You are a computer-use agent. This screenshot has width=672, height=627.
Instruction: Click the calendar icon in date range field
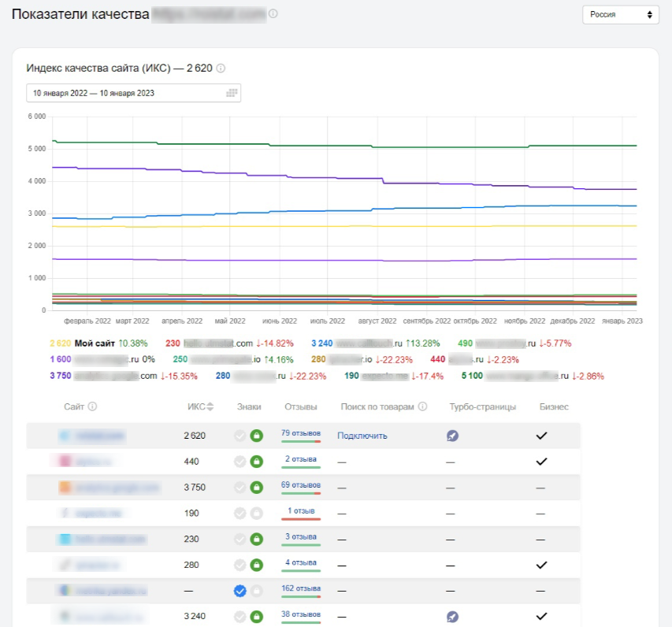(x=232, y=93)
